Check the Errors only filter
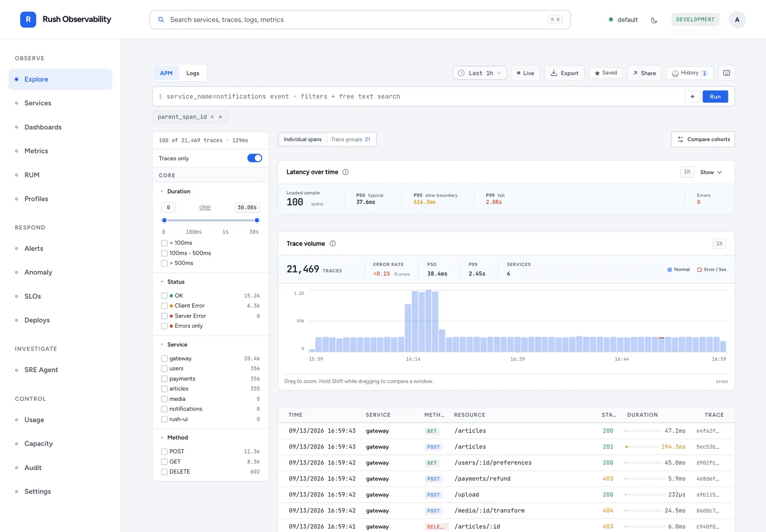Viewport: 766px width, 532px height. point(164,326)
